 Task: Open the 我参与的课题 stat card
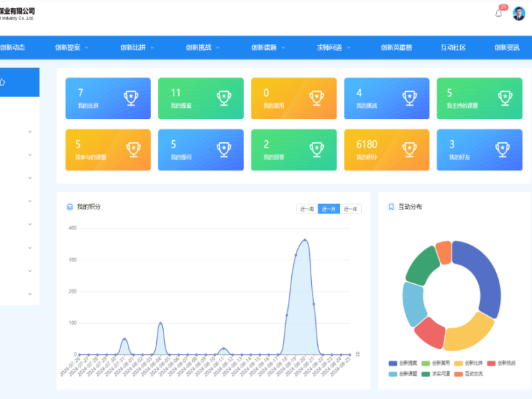pyautogui.click(x=108, y=150)
